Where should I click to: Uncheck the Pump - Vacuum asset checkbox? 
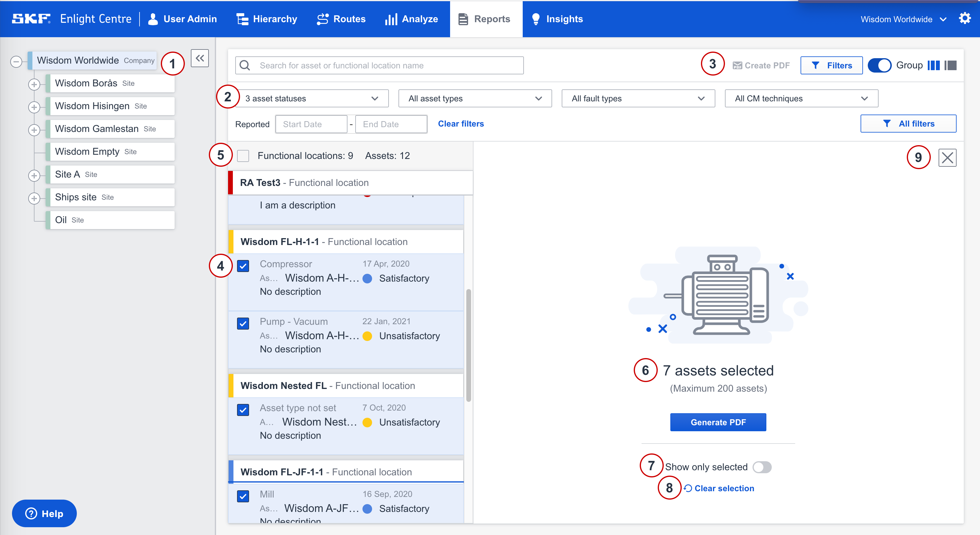(x=243, y=324)
